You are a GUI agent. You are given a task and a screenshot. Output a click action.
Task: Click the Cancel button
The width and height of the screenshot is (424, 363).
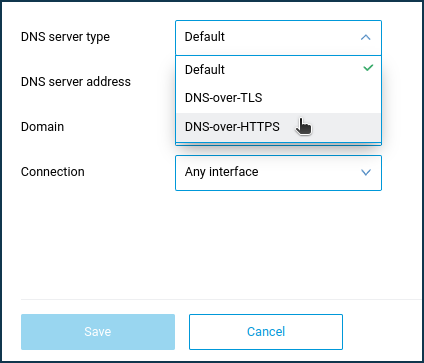pyautogui.click(x=266, y=332)
